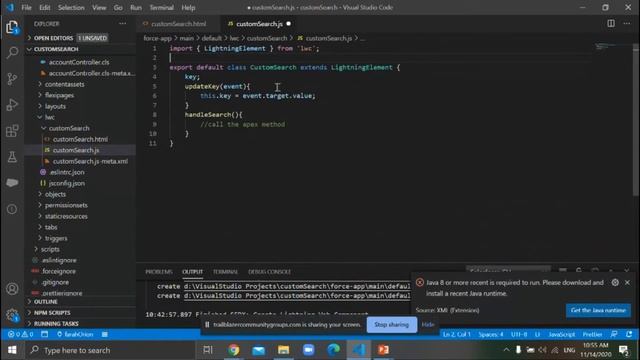Dismiss the Java runtime notification
This screenshot has height=360, width=640.
pyautogui.click(x=627, y=282)
